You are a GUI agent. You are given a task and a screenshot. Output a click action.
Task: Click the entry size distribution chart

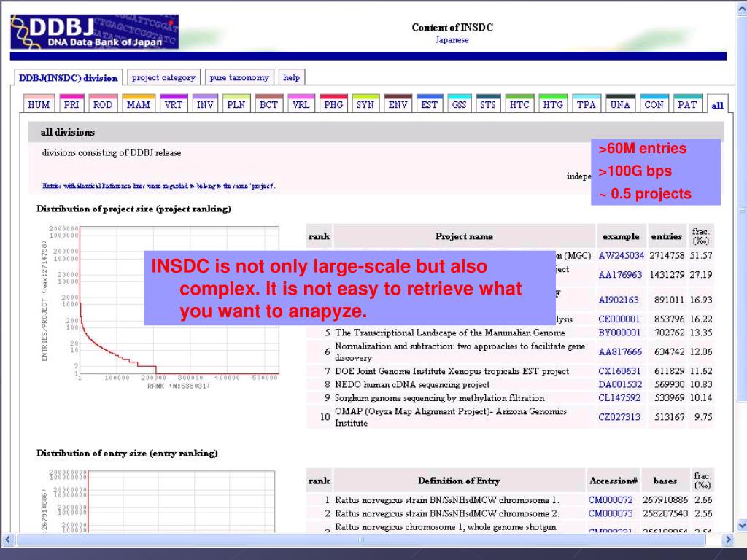click(158, 500)
